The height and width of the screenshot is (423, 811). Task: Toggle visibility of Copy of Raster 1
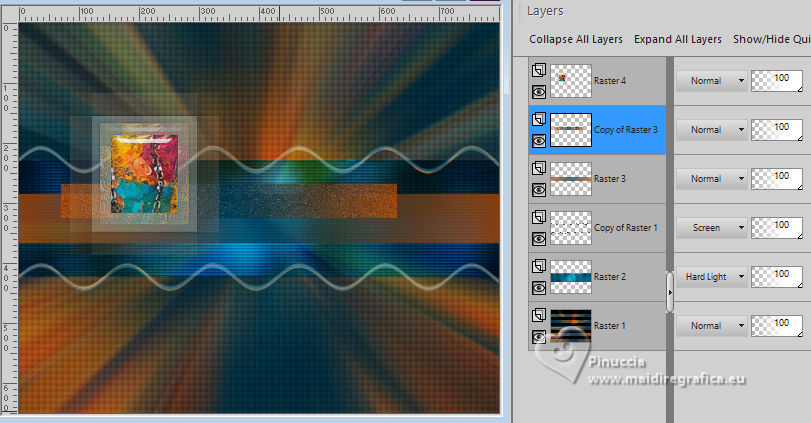point(538,239)
